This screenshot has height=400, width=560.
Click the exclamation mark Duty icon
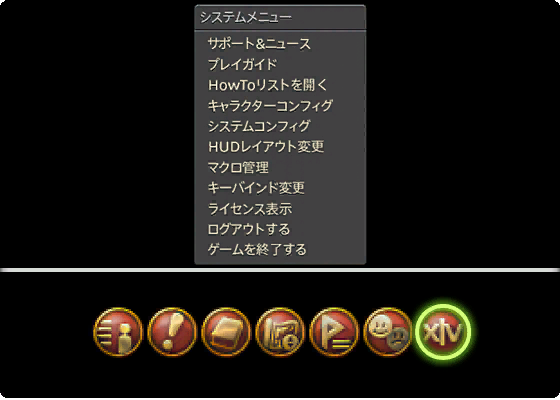[172, 332]
